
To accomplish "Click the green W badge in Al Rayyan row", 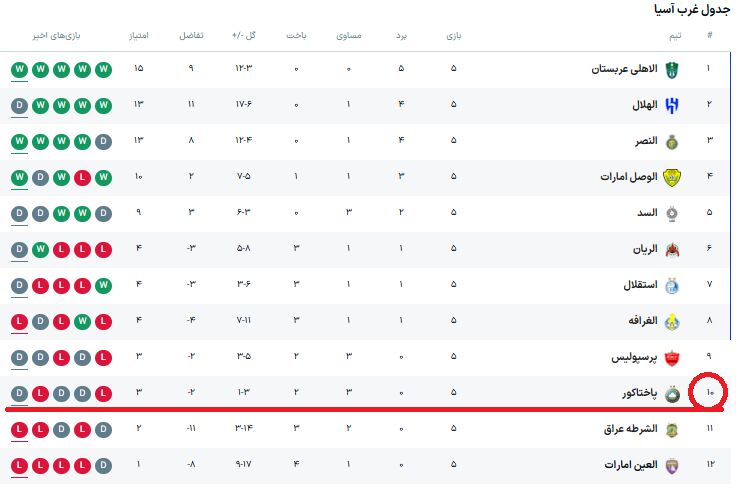I will [x=40, y=249].
